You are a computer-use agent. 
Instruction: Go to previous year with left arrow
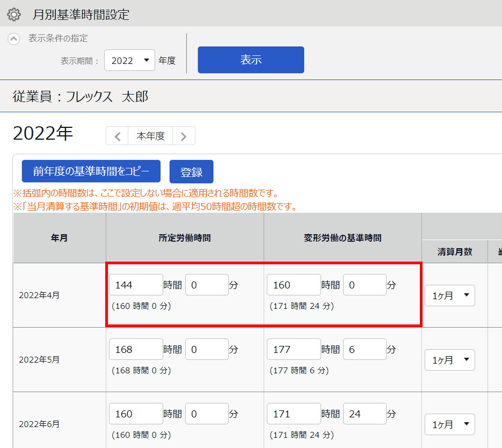117,136
